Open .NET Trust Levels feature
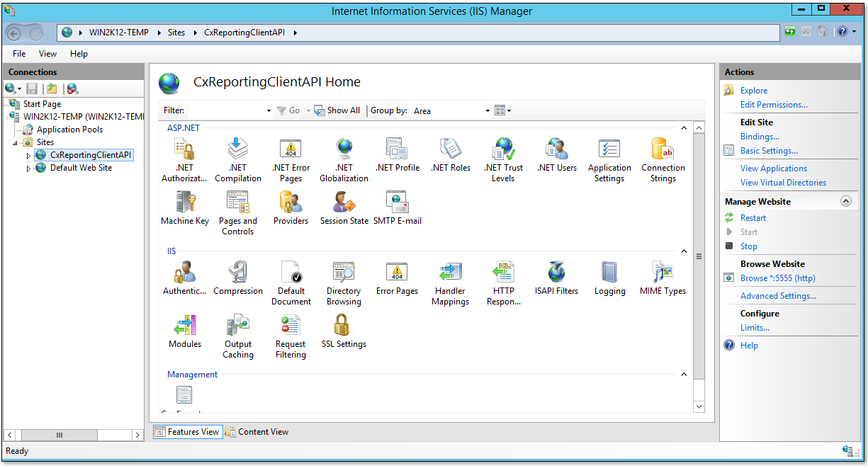Viewport: 868px width, 468px height. tap(503, 160)
